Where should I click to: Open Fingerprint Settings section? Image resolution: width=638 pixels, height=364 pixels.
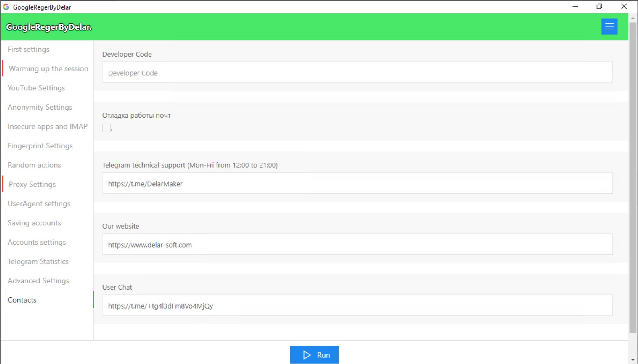40,146
